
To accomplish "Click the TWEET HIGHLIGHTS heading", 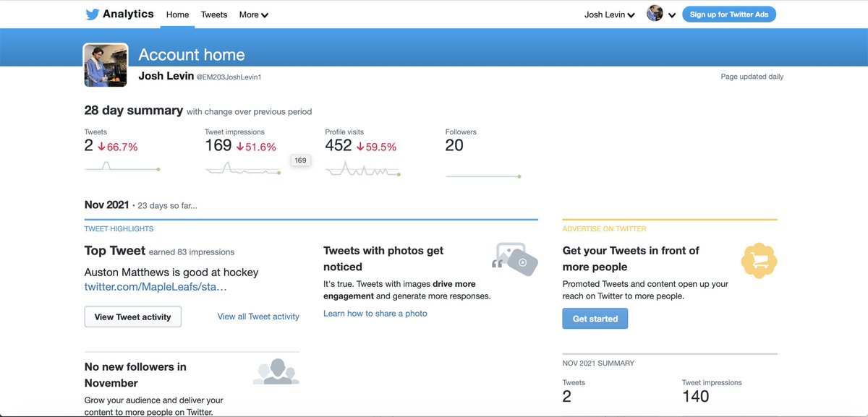I will [119, 229].
